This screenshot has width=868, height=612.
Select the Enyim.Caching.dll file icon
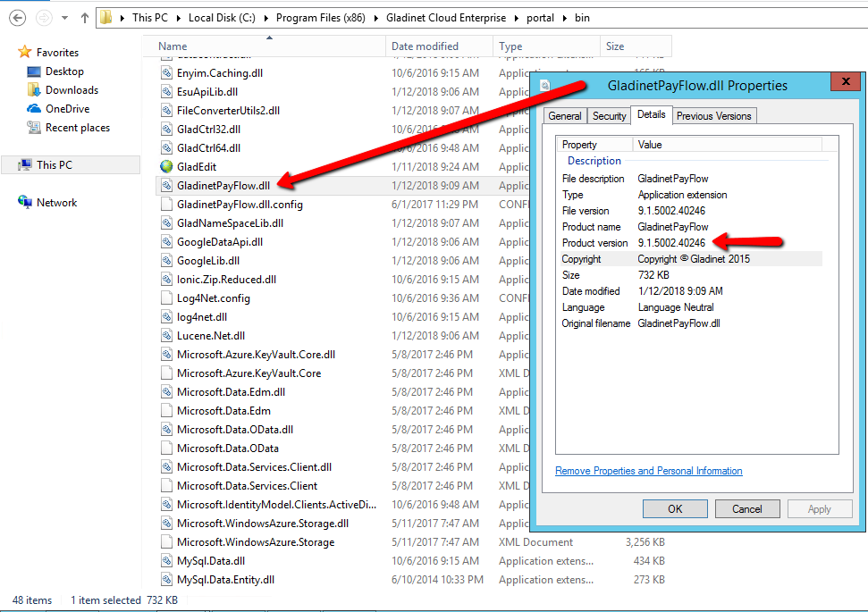[x=166, y=73]
